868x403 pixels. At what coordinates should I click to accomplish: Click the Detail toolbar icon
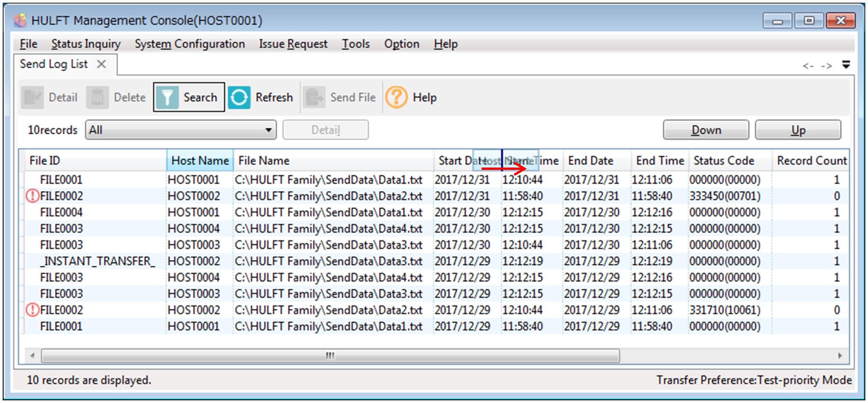(x=32, y=97)
